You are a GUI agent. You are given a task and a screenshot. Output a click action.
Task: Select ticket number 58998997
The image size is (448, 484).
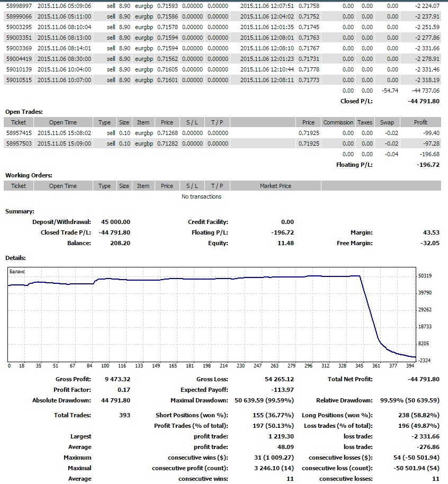click(x=19, y=6)
